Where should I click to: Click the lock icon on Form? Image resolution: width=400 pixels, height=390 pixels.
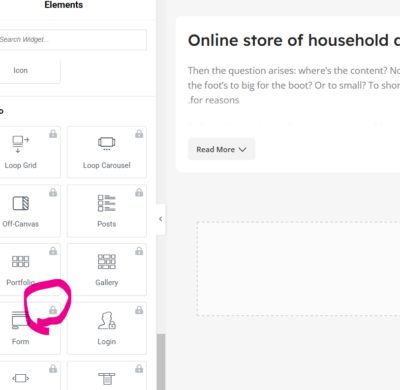tap(53, 310)
